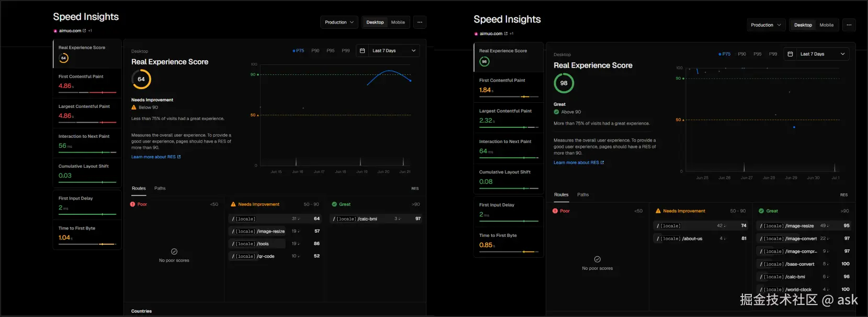Click the green check next to Above 90
868x317 pixels.
tap(556, 112)
